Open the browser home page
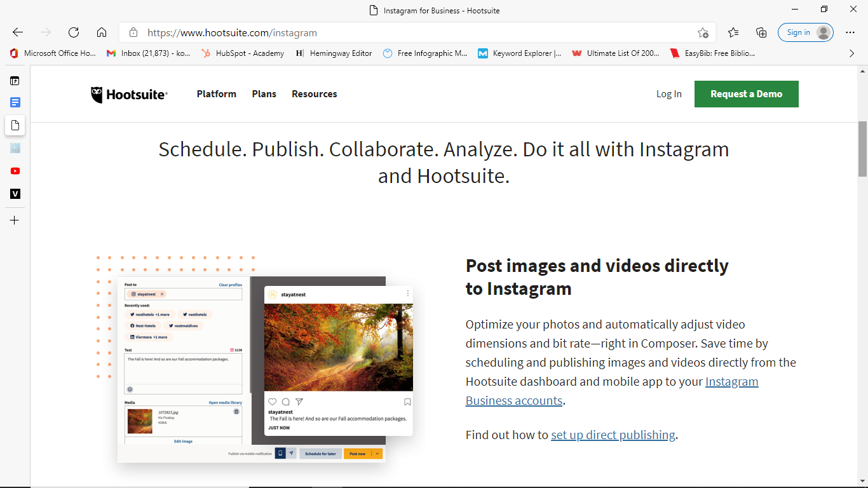 tap(102, 32)
